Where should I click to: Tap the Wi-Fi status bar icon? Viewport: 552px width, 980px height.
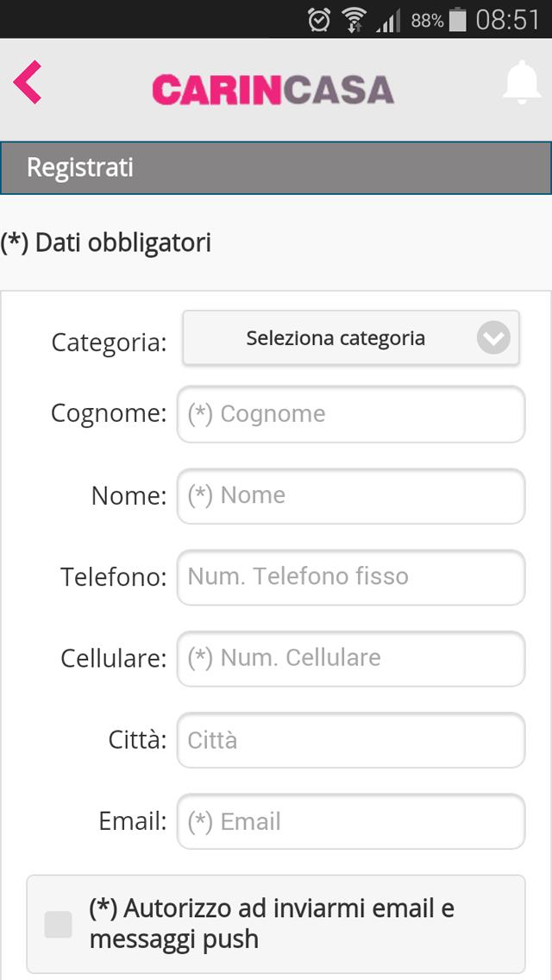pyautogui.click(x=354, y=20)
